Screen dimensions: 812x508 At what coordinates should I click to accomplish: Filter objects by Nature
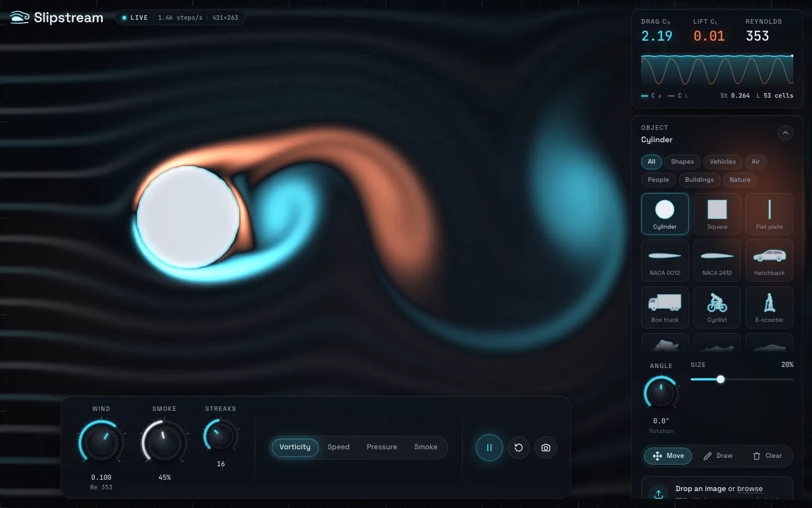740,180
